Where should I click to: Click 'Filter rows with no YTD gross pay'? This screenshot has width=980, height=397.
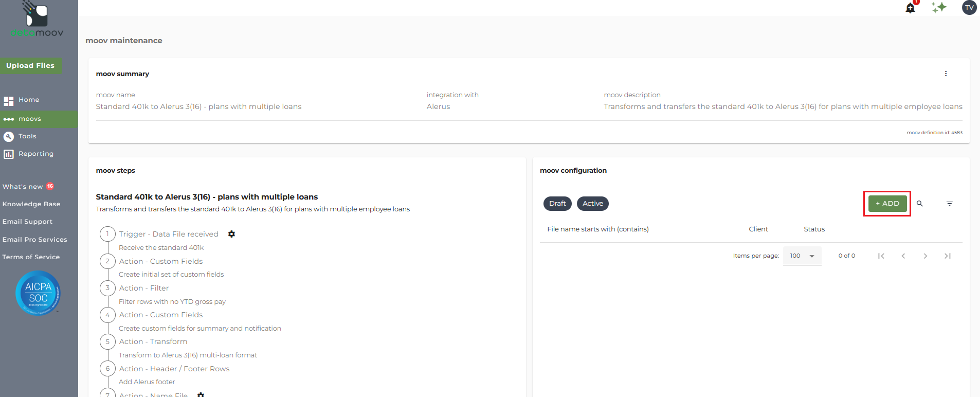pyautogui.click(x=172, y=302)
